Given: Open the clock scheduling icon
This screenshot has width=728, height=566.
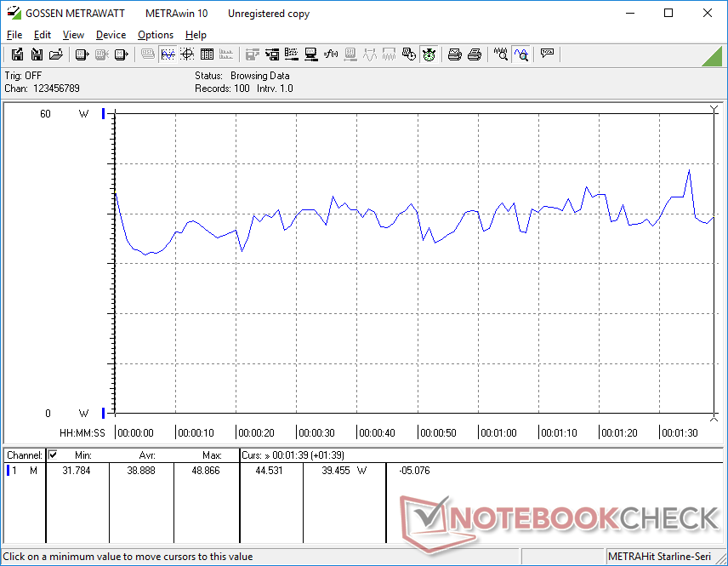Looking at the screenshot, I should (409, 54).
